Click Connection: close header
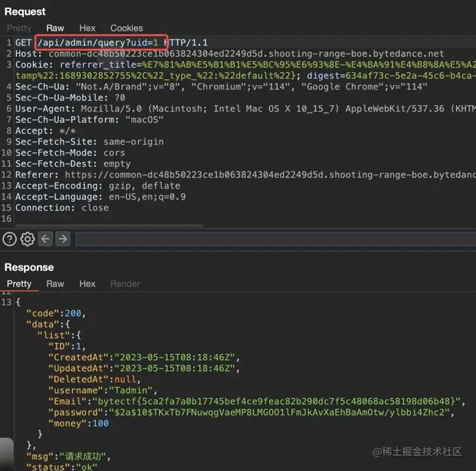 click(x=62, y=208)
